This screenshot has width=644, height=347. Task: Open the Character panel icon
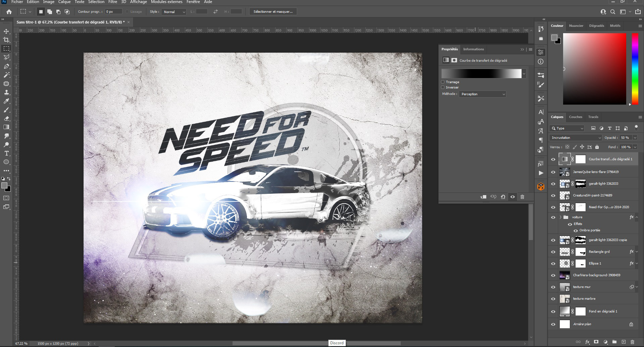(x=541, y=112)
